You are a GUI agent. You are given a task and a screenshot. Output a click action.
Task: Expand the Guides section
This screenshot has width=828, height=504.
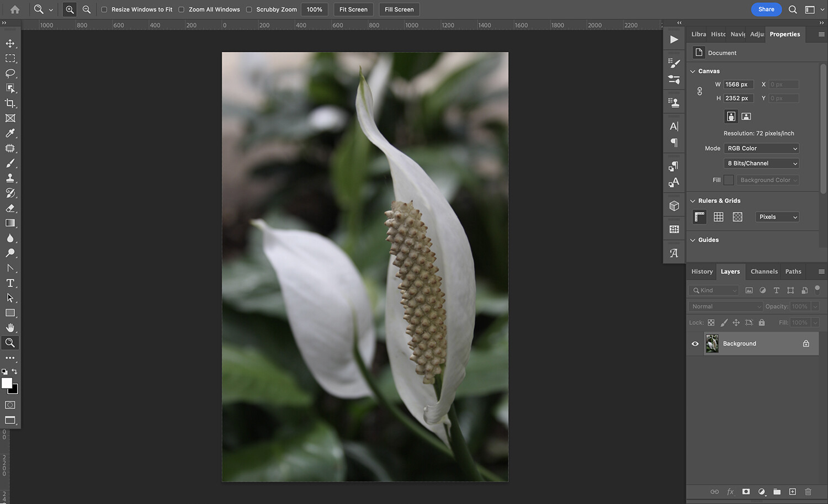tap(693, 240)
